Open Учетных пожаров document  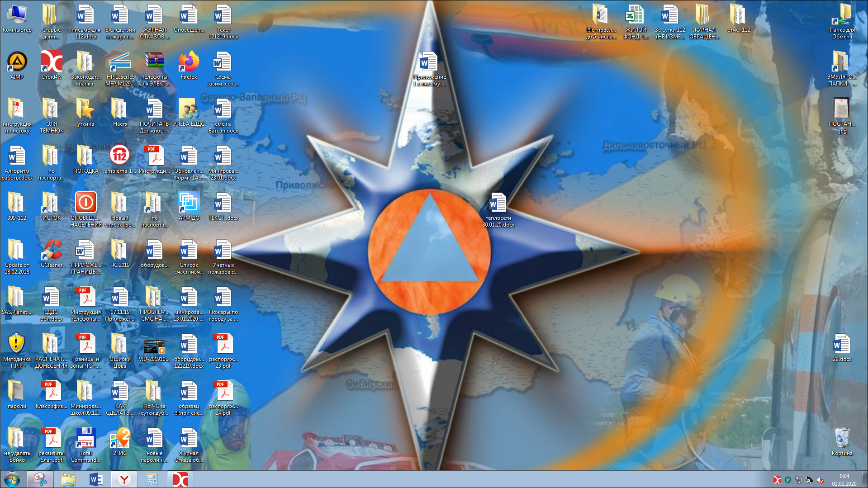coord(223,257)
